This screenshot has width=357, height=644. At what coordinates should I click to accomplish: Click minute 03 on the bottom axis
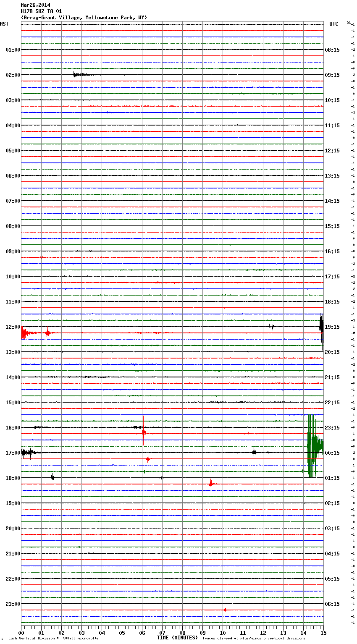[x=81, y=633]
